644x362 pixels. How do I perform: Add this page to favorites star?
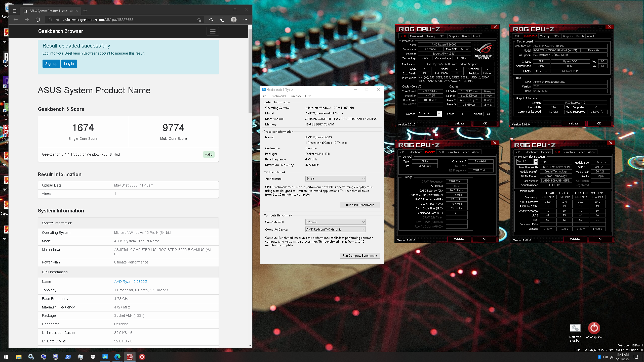pyautogui.click(x=199, y=20)
